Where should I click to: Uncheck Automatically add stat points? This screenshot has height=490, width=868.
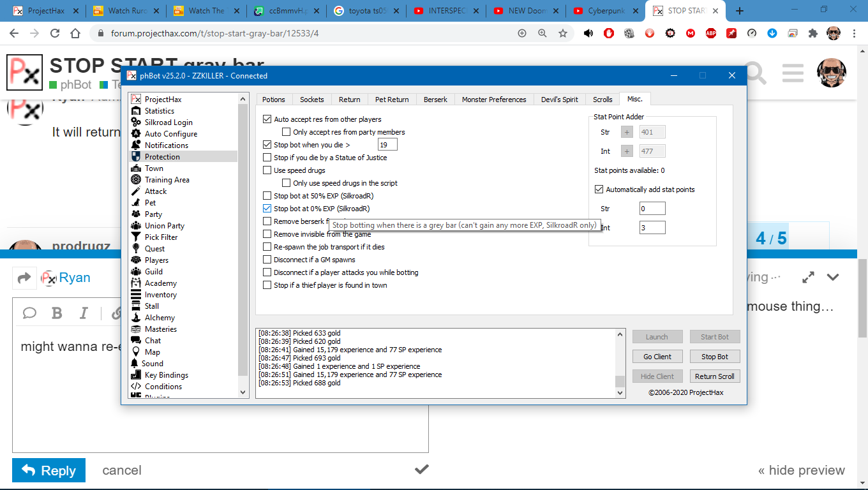pos(599,189)
